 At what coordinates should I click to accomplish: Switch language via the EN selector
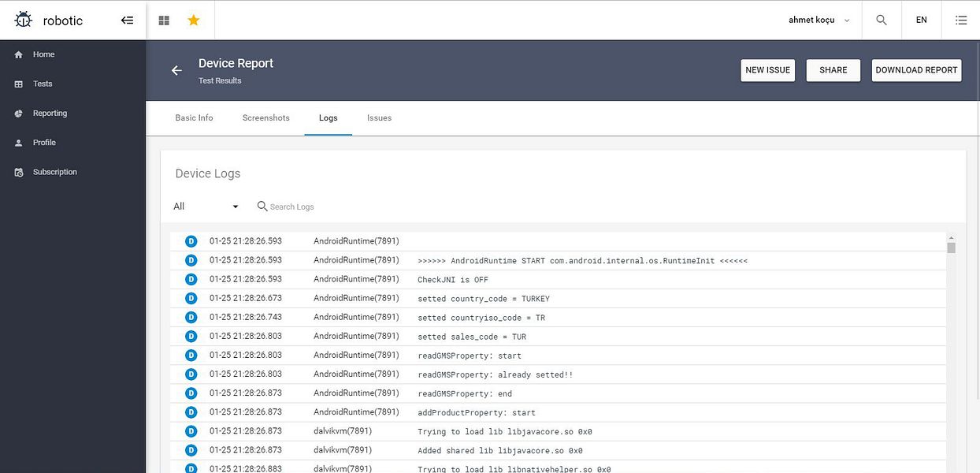click(921, 20)
